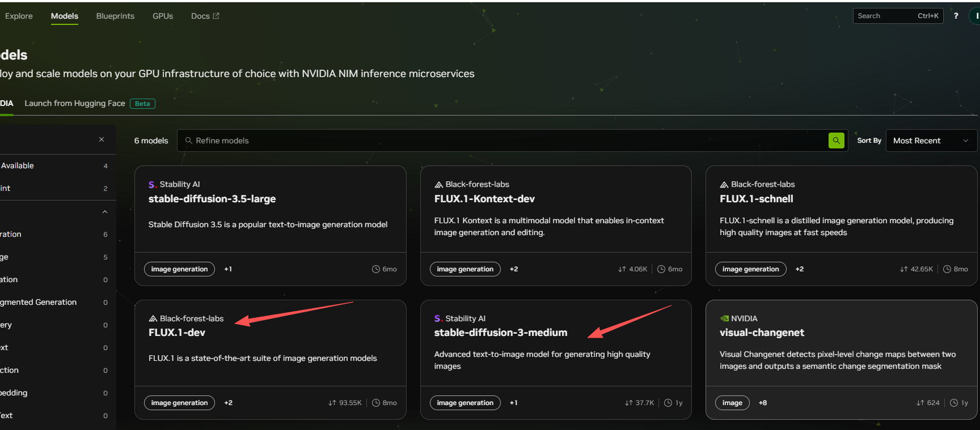Click "Stable Diffusion 3.5 is a popular" description
Image resolution: width=980 pixels, height=430 pixels.
268,224
